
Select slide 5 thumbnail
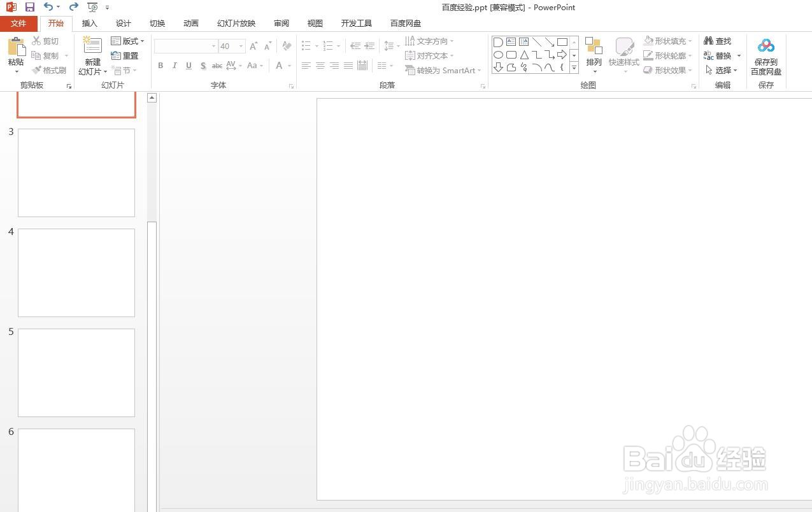click(76, 373)
